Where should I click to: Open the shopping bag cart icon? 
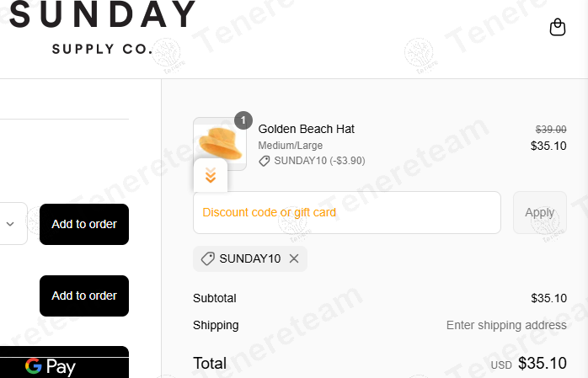pyautogui.click(x=557, y=28)
